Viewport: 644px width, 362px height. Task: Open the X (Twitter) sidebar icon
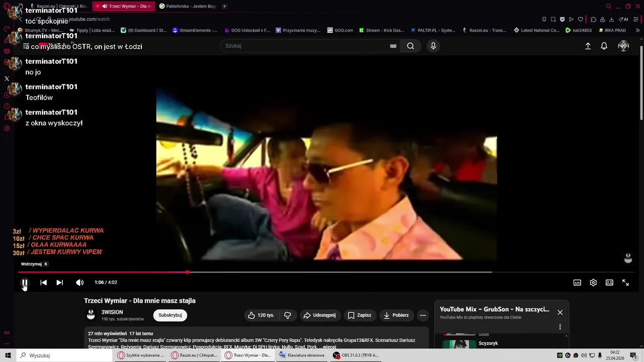coord(7,78)
